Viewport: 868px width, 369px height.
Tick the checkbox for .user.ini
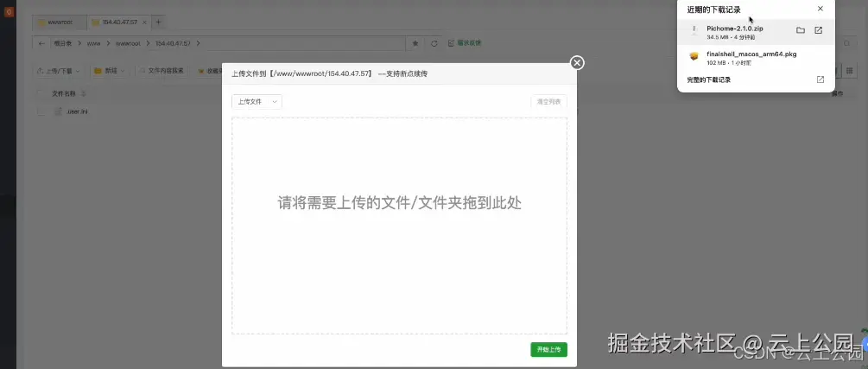pos(41,111)
